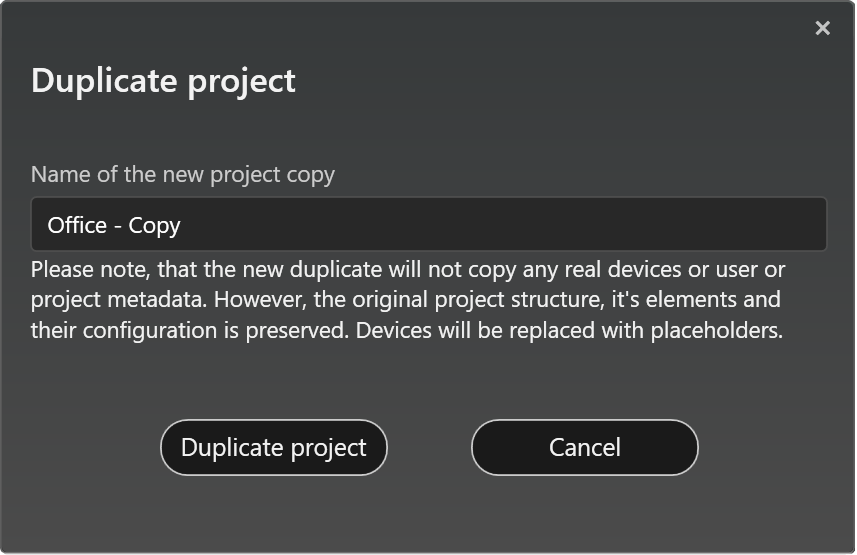Close the Duplicate project dialog with X
Image resolution: width=857 pixels, height=555 pixels.
(x=822, y=28)
